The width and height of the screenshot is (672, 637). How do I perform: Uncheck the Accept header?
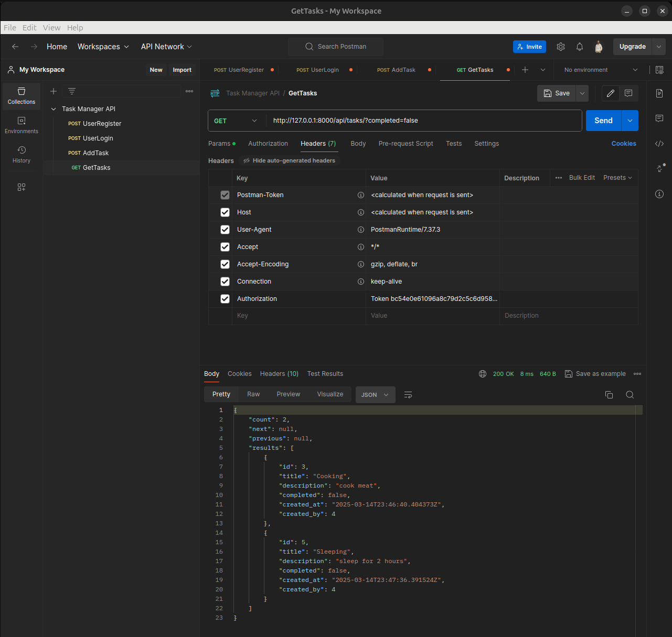click(225, 247)
